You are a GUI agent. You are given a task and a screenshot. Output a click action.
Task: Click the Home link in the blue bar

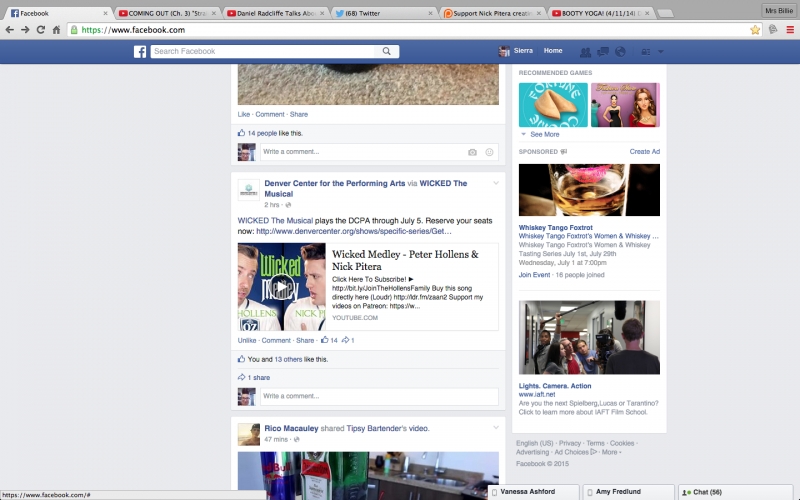tap(553, 51)
